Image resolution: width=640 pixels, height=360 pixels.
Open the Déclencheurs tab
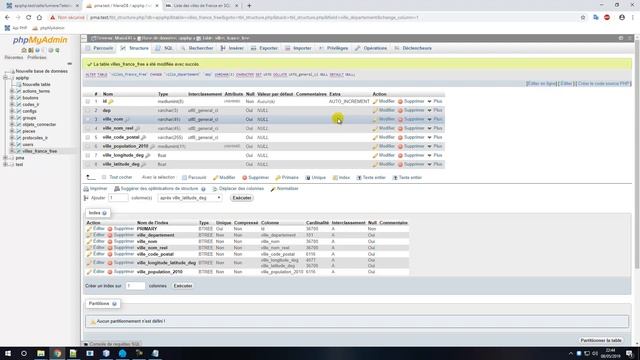tap(413, 48)
